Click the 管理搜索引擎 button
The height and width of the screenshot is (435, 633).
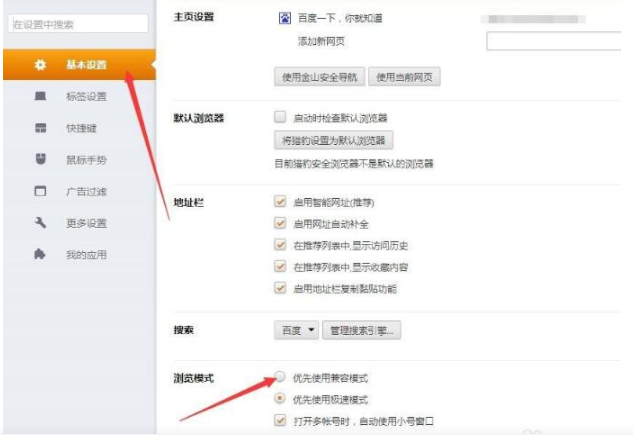(362, 329)
